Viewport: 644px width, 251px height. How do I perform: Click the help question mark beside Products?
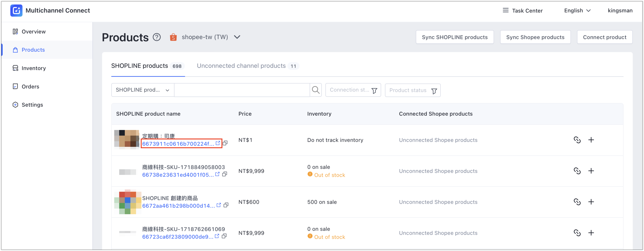click(157, 37)
